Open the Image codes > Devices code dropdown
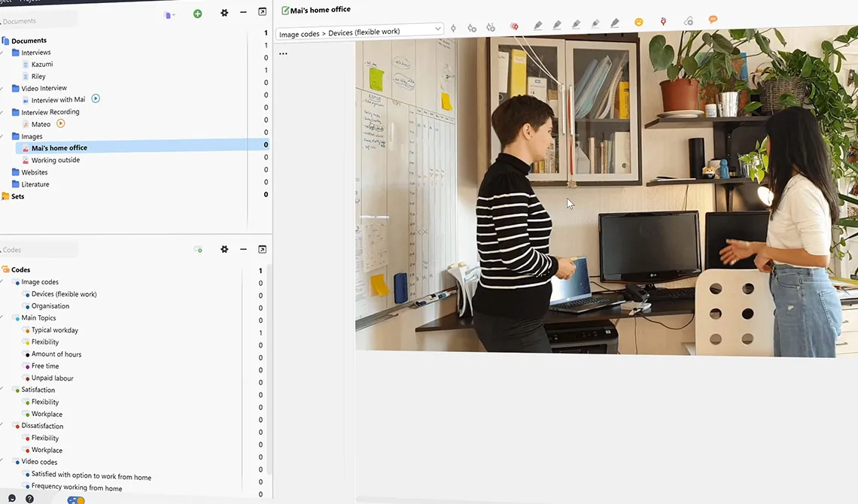 360,32
